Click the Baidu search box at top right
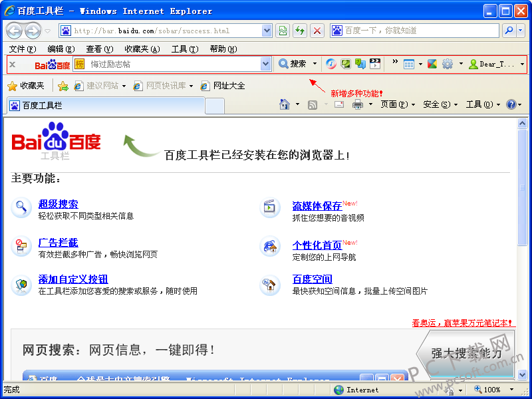 [x=414, y=31]
